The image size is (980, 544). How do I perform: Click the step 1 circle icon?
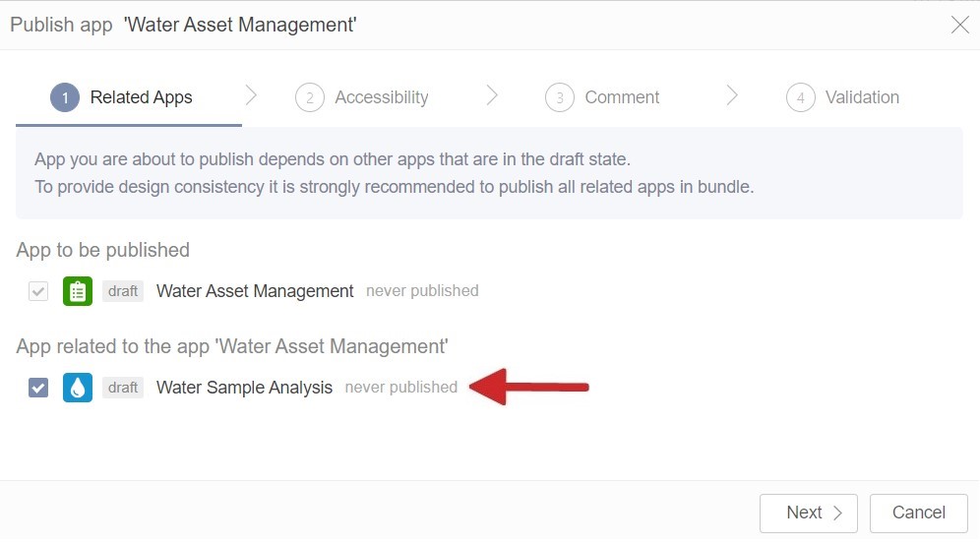65,97
